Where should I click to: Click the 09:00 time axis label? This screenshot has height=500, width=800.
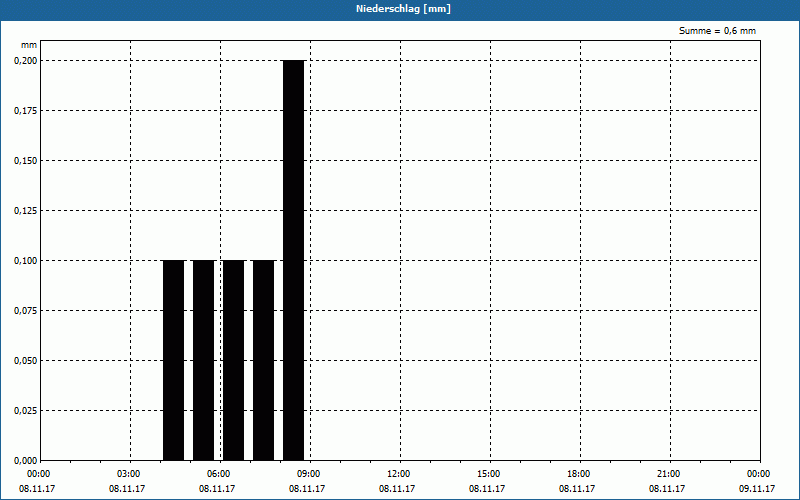point(308,474)
